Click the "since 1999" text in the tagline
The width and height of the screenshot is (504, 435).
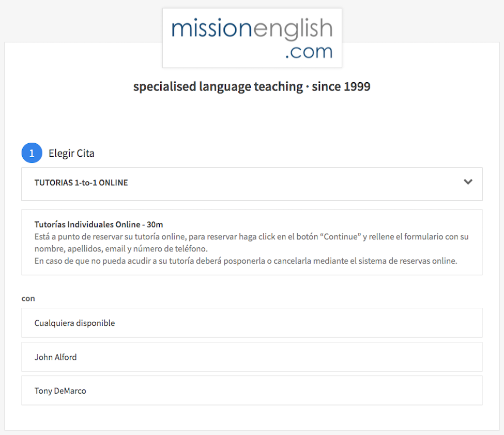[341, 86]
